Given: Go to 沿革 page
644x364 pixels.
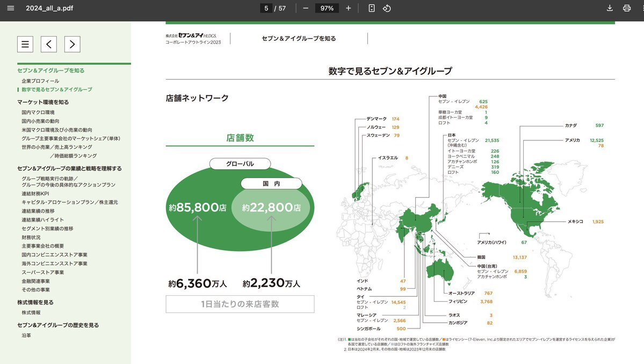Looking at the screenshot, I should [x=26, y=336].
